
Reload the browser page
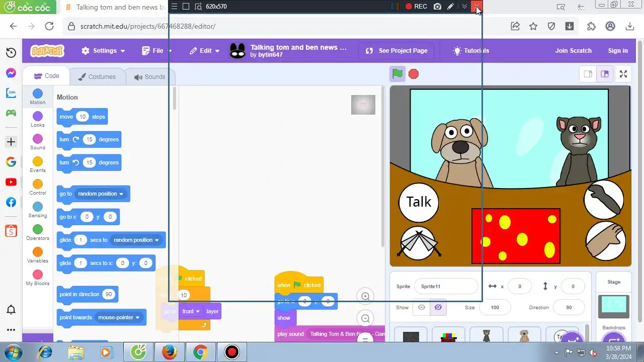coord(49,26)
